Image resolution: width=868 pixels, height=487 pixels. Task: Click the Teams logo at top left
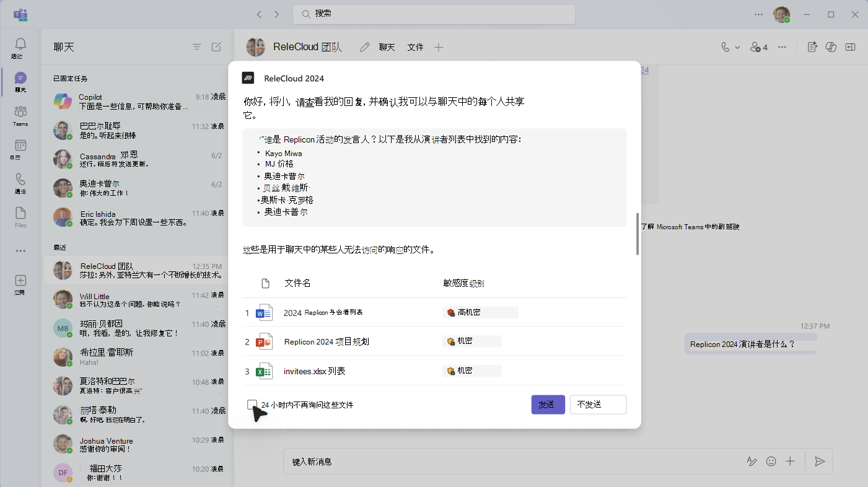point(20,14)
